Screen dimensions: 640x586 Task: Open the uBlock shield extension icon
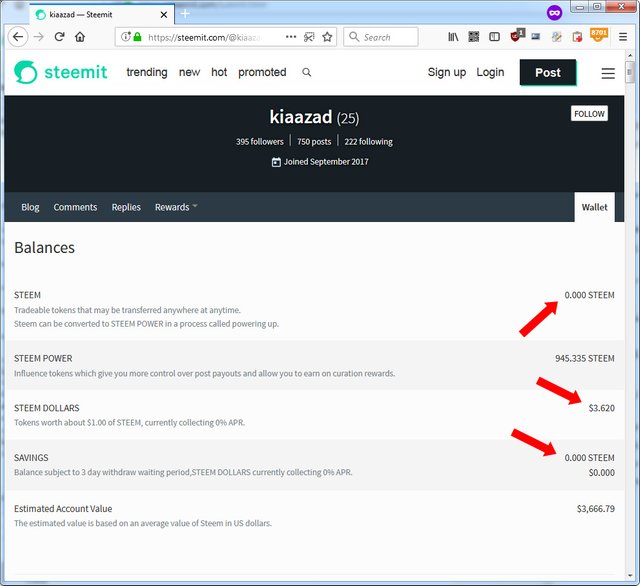tap(517, 36)
